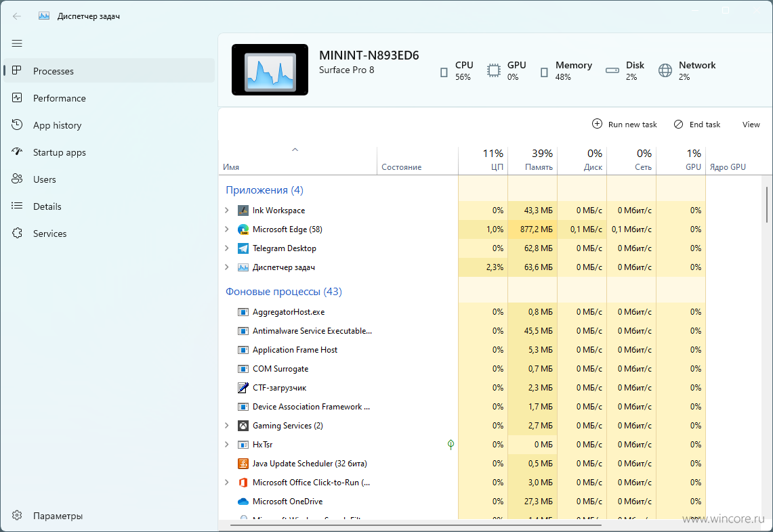
Task: Open the Users page
Action: [x=109, y=179]
